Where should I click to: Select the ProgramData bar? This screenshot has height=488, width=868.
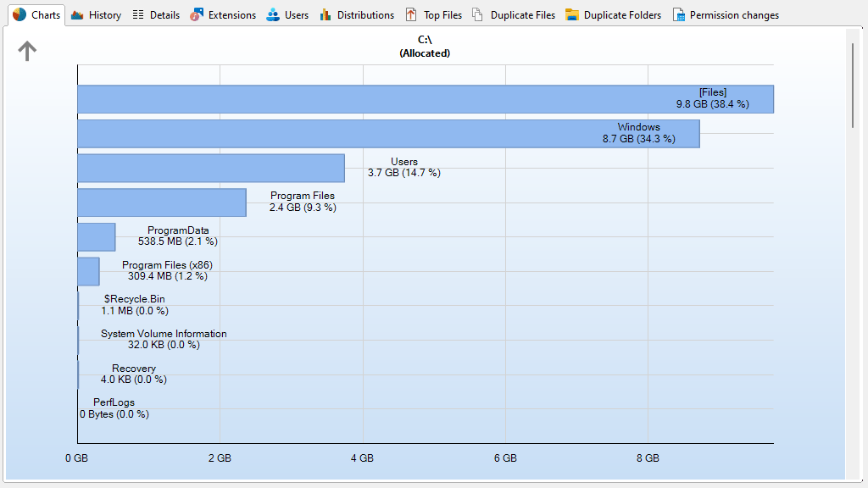click(x=96, y=236)
